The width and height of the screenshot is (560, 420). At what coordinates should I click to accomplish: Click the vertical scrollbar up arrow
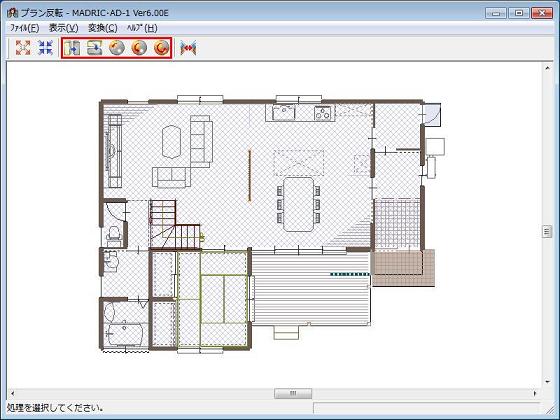tap(547, 68)
